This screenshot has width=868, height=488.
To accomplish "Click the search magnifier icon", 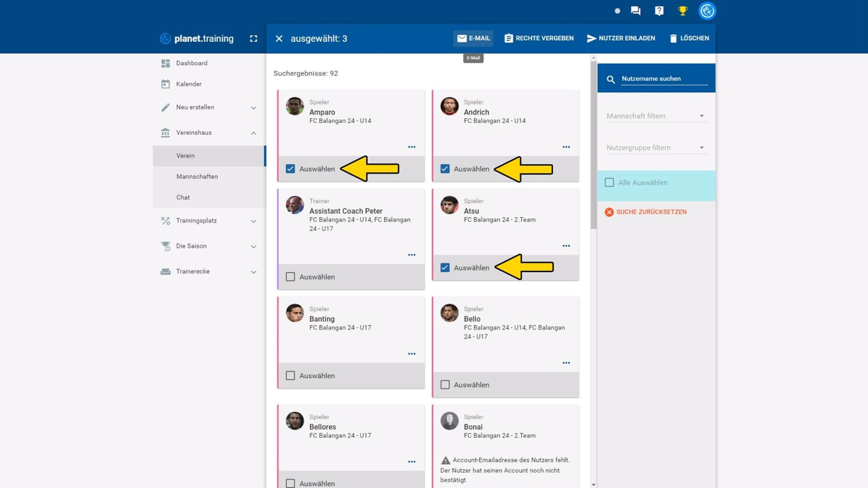I will (x=611, y=80).
